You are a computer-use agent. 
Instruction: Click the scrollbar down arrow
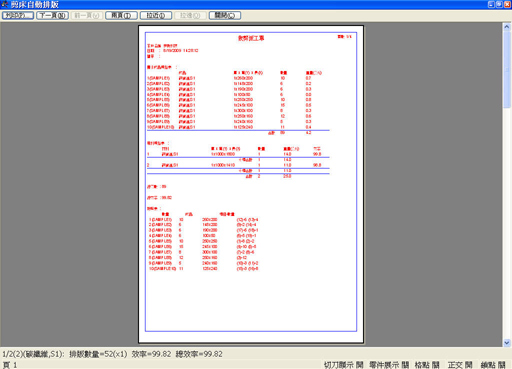pyautogui.click(x=507, y=343)
